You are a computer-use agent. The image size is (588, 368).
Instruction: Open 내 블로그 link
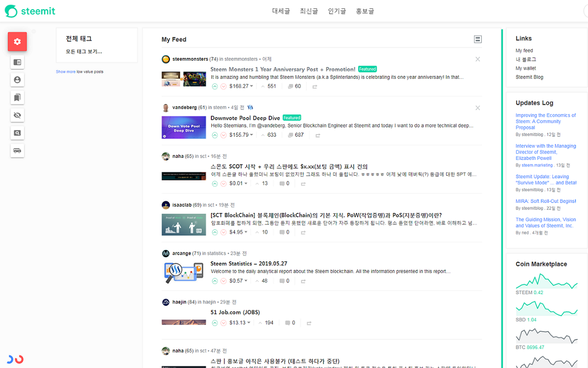click(526, 59)
